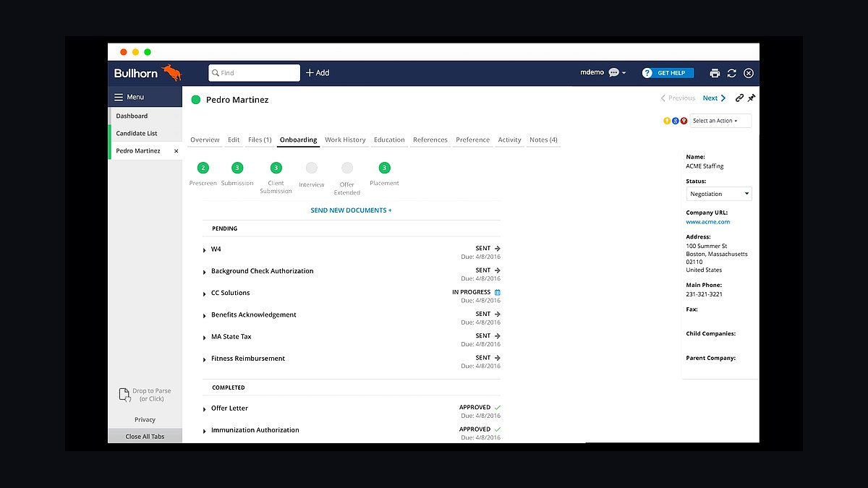Expand the Immunization Authorization row
868x488 pixels.
point(205,431)
